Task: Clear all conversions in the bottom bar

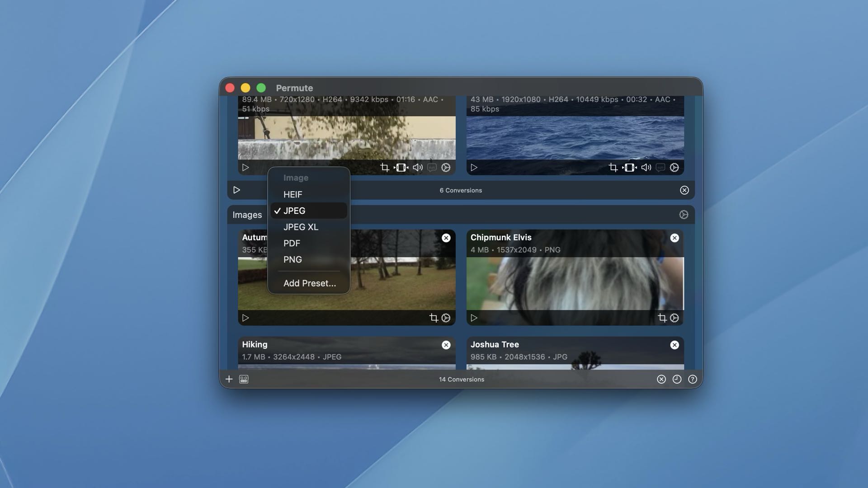Action: [x=661, y=379]
